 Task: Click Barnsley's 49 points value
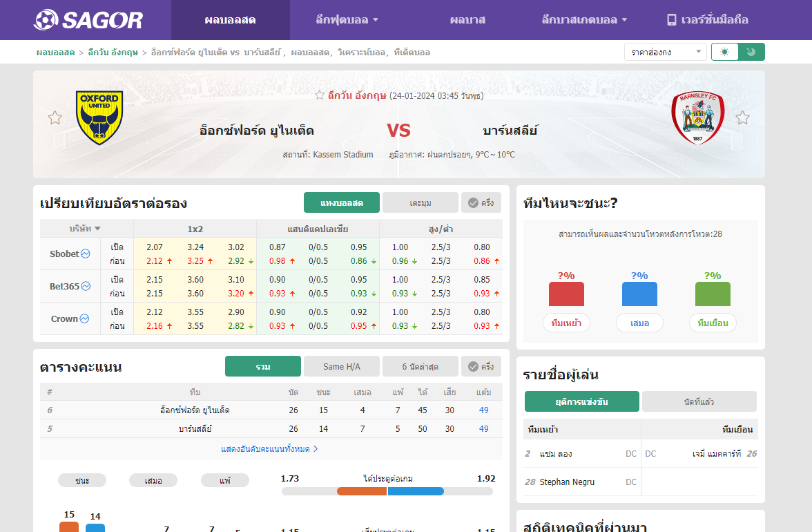(483, 428)
